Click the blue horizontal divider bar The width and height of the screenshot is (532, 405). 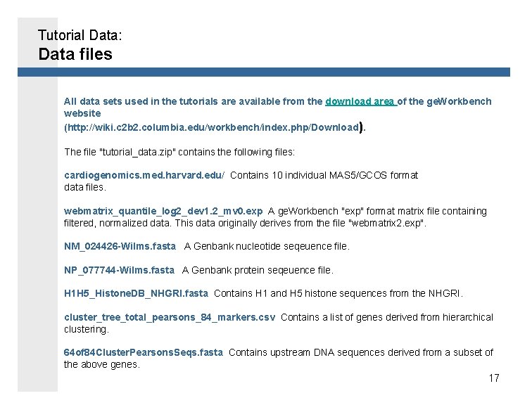pos(264,72)
